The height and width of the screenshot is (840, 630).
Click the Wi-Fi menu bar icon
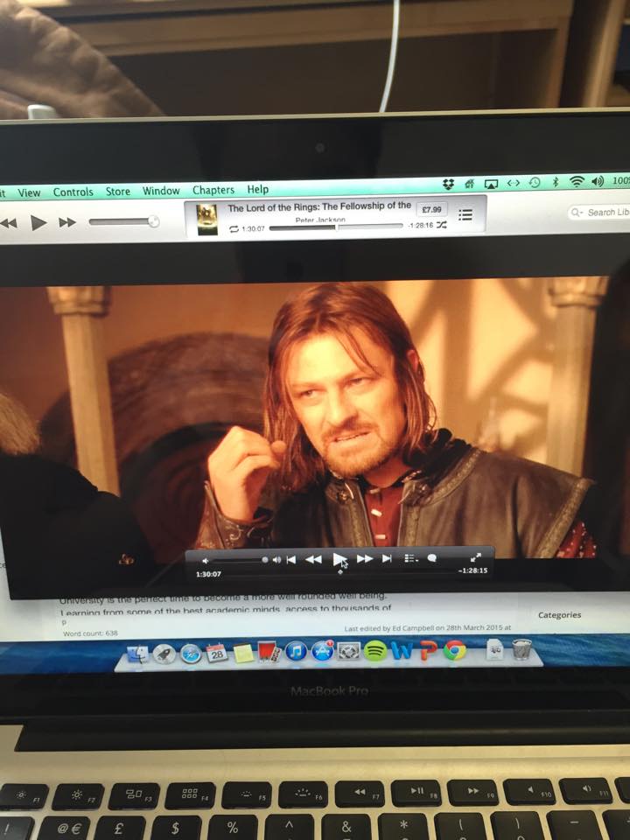[577, 182]
